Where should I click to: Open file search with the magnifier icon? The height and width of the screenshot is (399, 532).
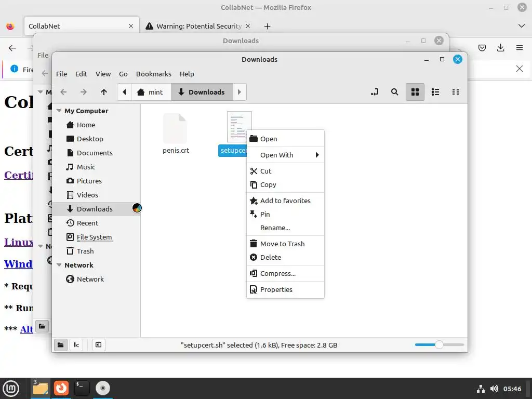pos(395,92)
